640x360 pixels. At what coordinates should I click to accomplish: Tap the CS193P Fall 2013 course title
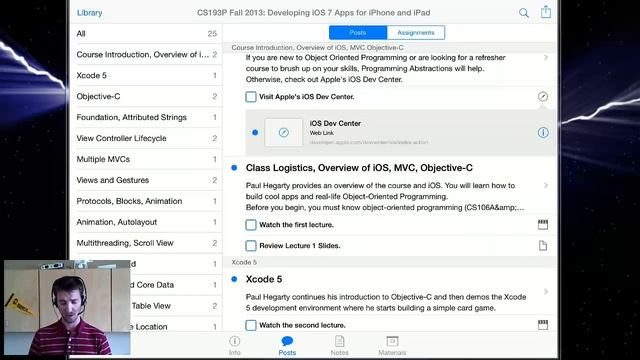(313, 13)
